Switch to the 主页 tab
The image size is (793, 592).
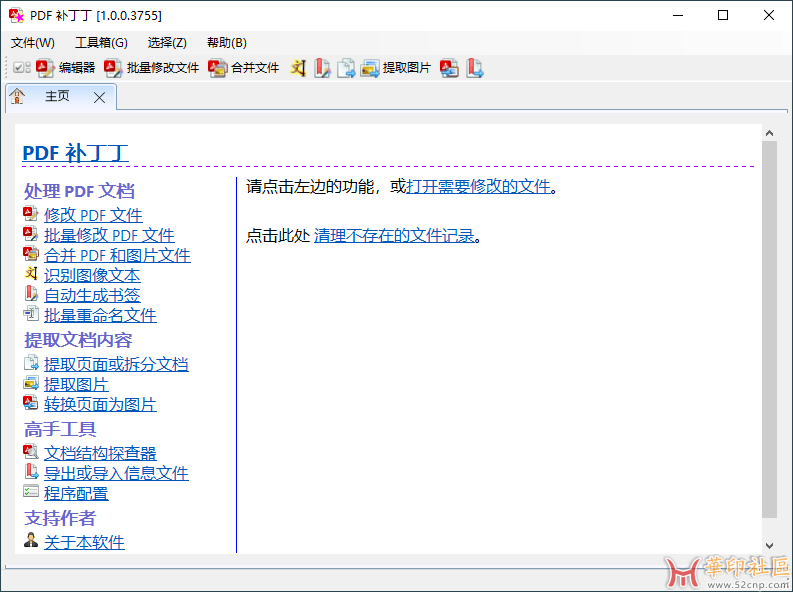tap(57, 96)
